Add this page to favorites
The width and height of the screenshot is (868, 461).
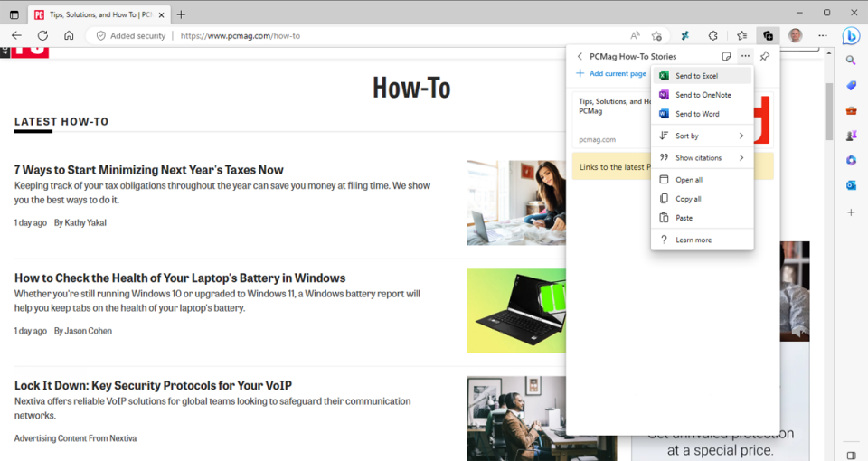tap(656, 35)
